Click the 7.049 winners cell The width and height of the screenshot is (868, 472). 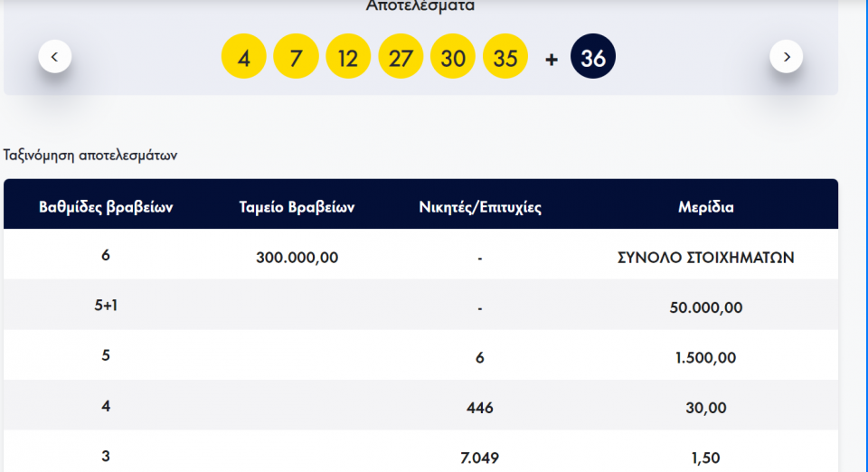click(x=480, y=458)
